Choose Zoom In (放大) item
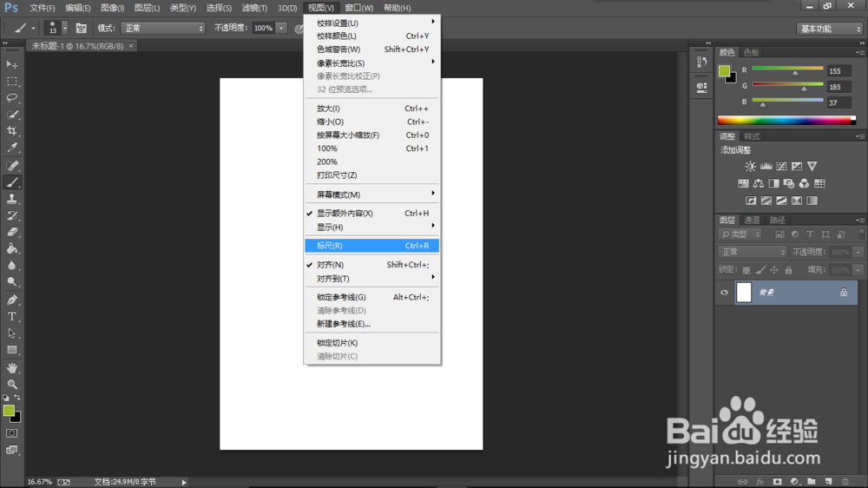The image size is (868, 488). [x=372, y=109]
